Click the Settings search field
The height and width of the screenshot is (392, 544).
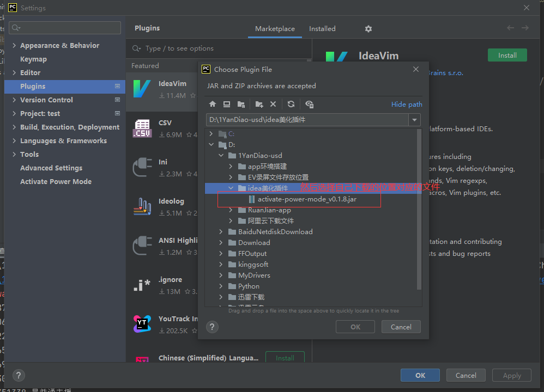pos(65,28)
